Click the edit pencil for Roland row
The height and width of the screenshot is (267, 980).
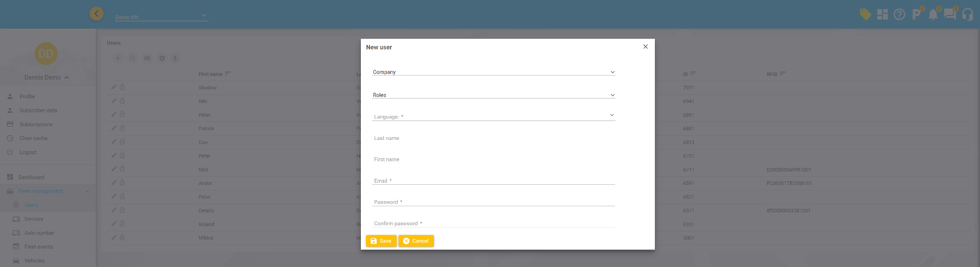114,224
